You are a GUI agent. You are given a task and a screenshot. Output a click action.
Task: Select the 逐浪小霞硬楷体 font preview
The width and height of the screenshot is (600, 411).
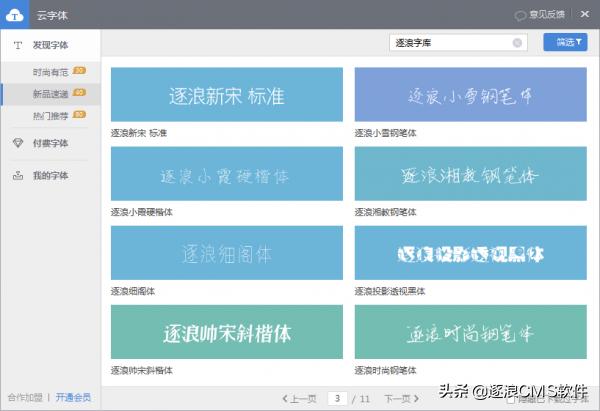pyautogui.click(x=227, y=174)
